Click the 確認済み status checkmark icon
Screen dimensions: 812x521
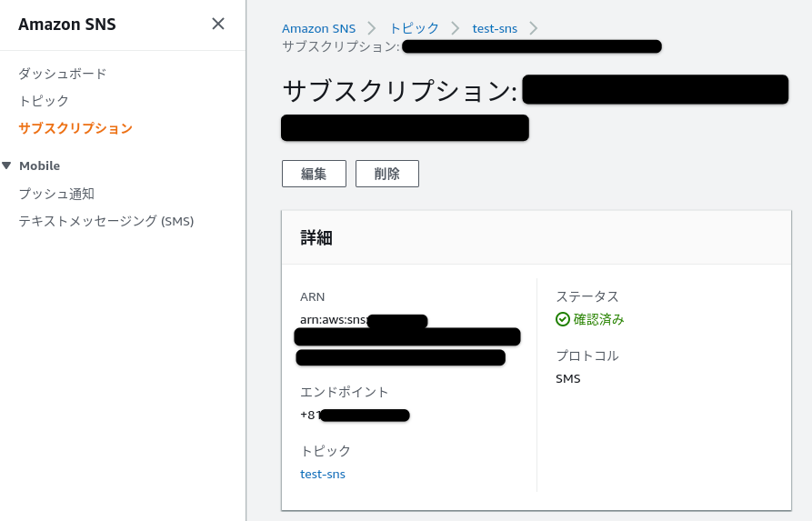(x=562, y=319)
